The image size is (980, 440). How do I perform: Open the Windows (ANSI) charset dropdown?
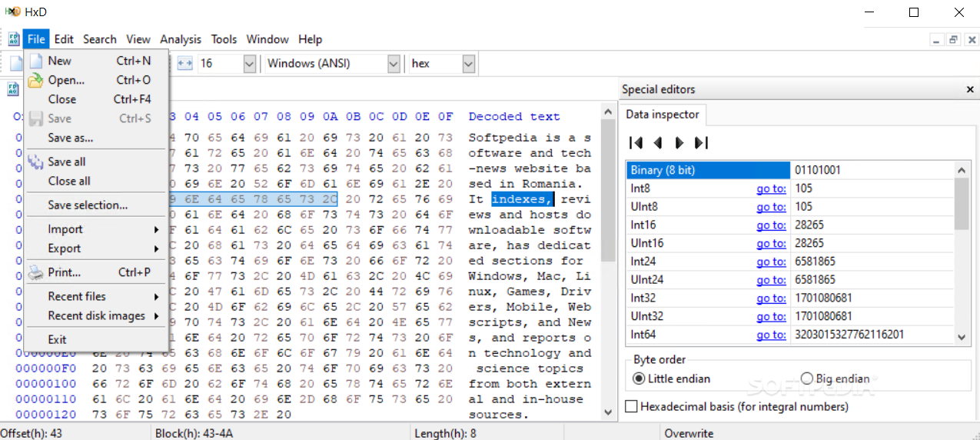[x=394, y=64]
